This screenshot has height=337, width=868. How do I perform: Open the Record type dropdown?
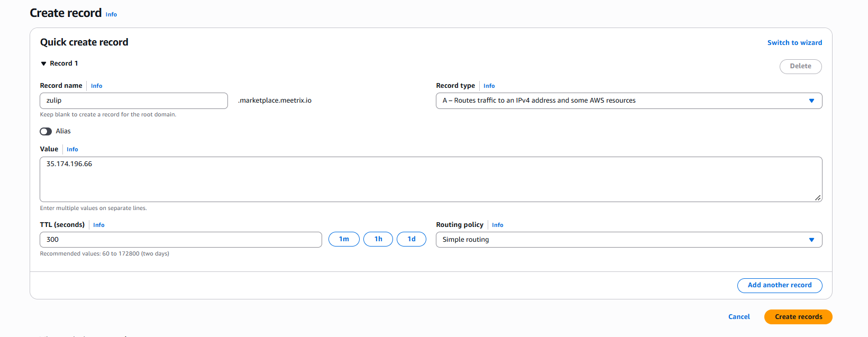[629, 101]
